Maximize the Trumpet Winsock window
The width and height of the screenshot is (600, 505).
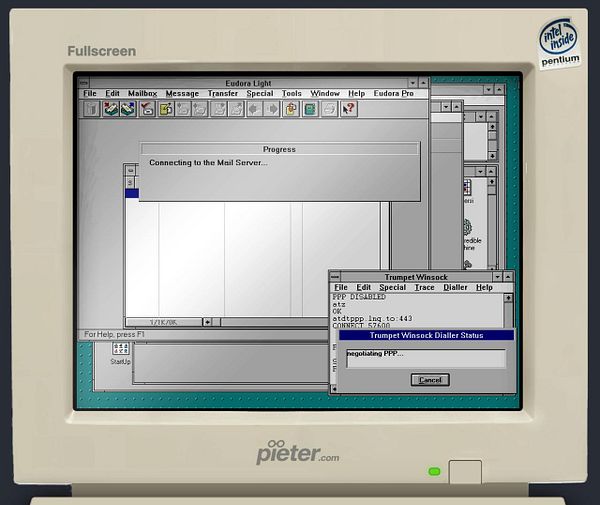click(508, 277)
